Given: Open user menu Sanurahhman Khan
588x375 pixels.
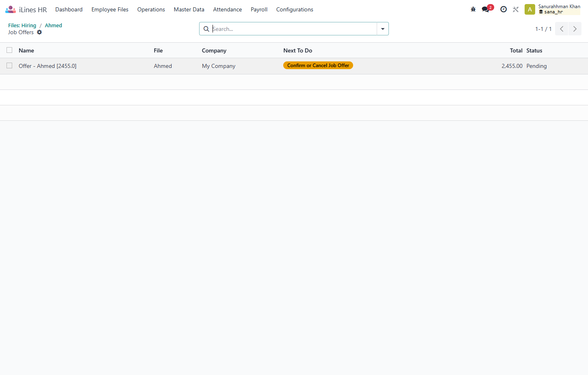Looking at the screenshot, I should pyautogui.click(x=559, y=7).
